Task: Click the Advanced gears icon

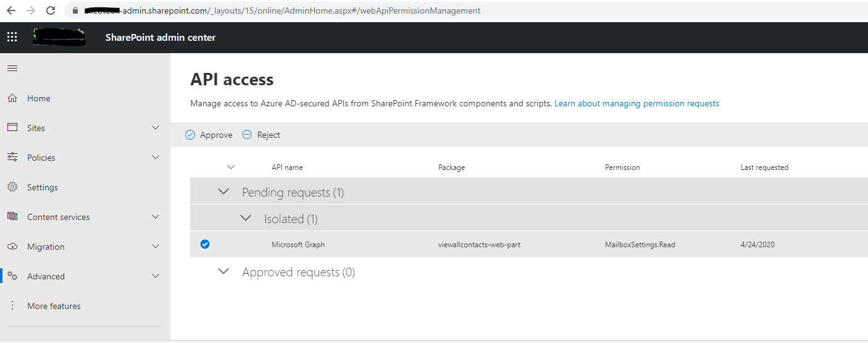Action: (12, 276)
